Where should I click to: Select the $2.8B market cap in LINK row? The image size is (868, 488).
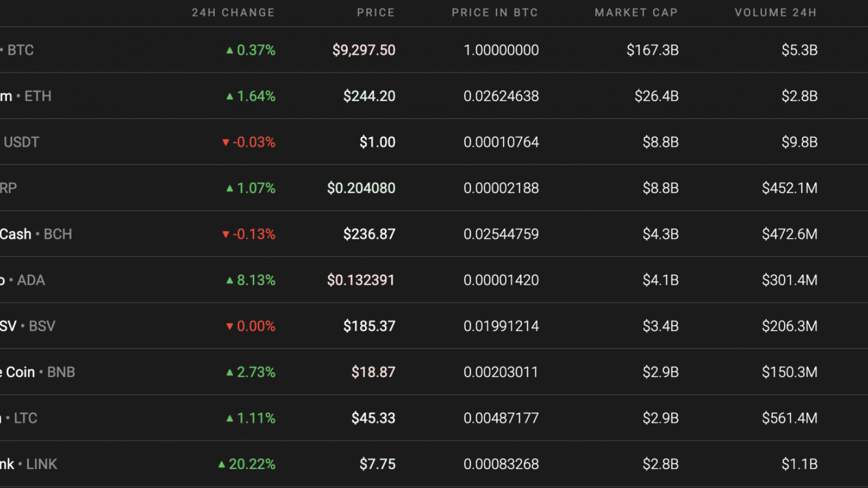(x=661, y=465)
